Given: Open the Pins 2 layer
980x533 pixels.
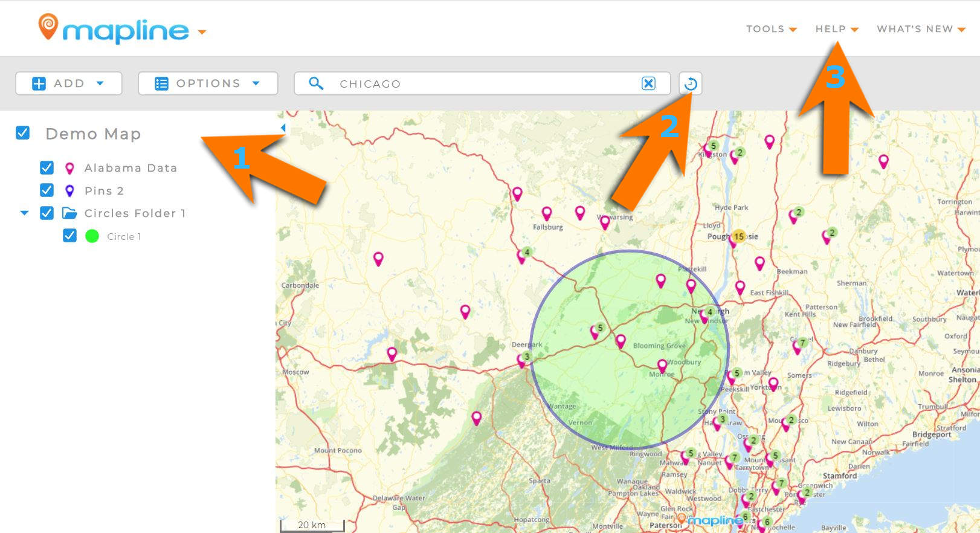Looking at the screenshot, I should [x=104, y=191].
